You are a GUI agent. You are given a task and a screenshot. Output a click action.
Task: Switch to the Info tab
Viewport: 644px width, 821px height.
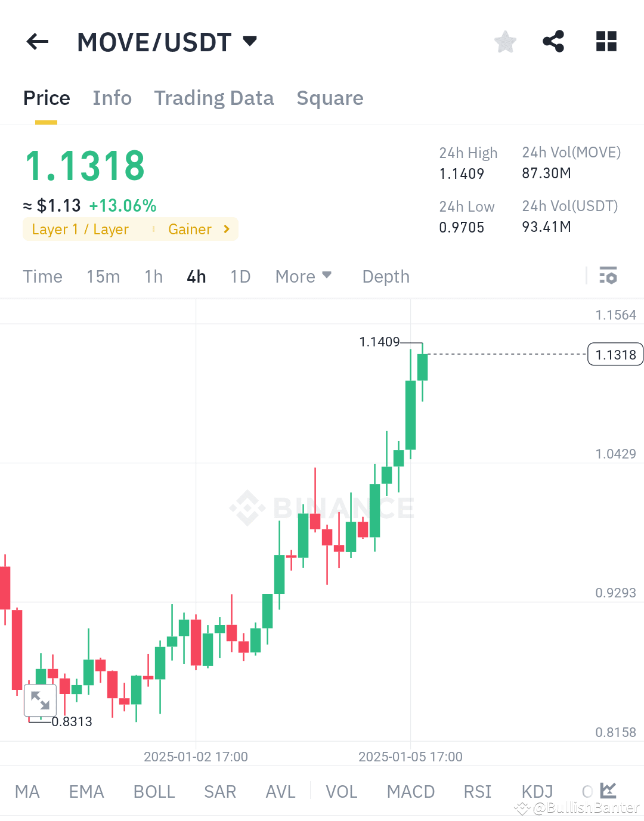(x=112, y=98)
